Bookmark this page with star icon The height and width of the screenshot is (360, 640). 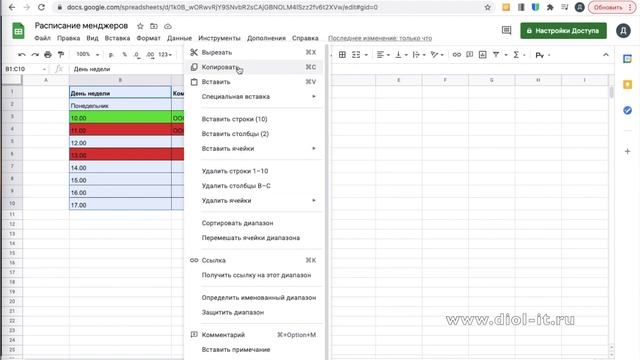[487, 7]
